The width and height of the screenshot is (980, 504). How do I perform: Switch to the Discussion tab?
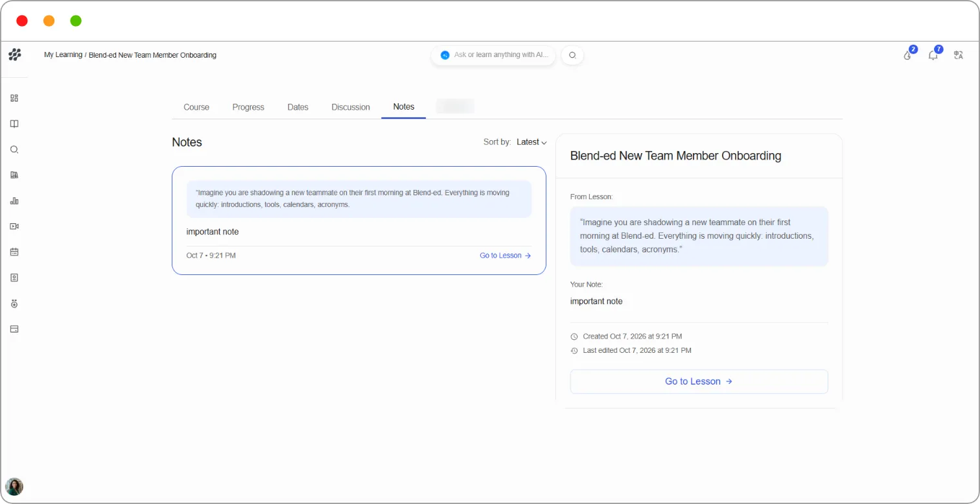click(x=351, y=107)
